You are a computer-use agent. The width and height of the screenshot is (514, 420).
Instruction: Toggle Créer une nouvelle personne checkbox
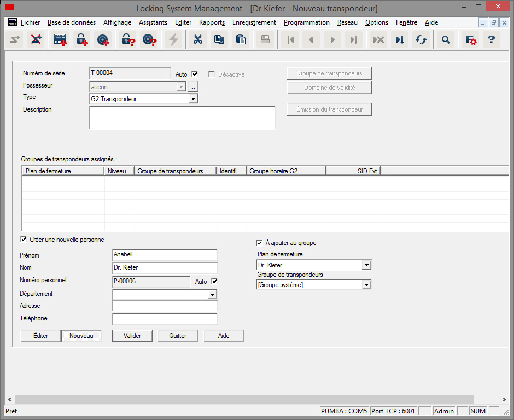tap(24, 240)
